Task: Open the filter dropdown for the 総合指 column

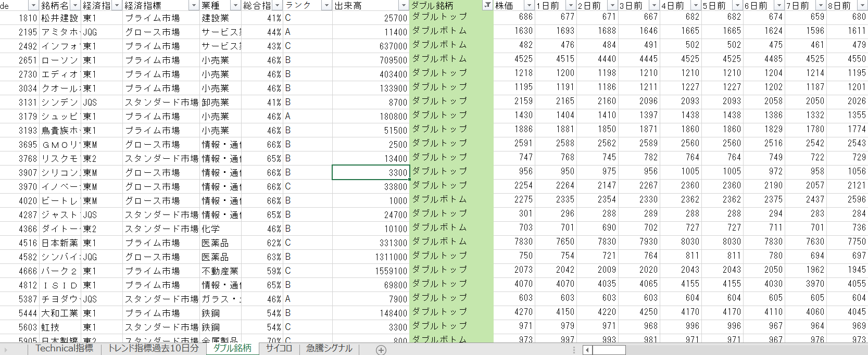Action: click(x=277, y=5)
